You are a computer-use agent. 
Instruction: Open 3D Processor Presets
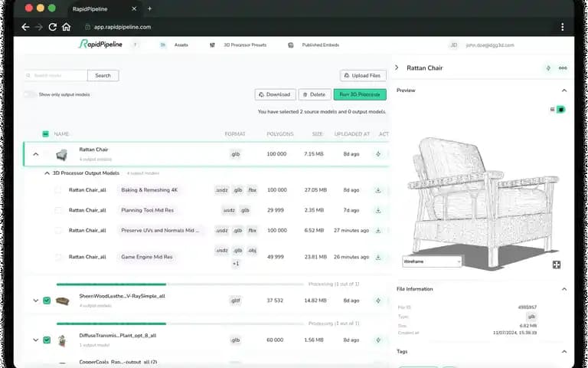[x=245, y=45]
